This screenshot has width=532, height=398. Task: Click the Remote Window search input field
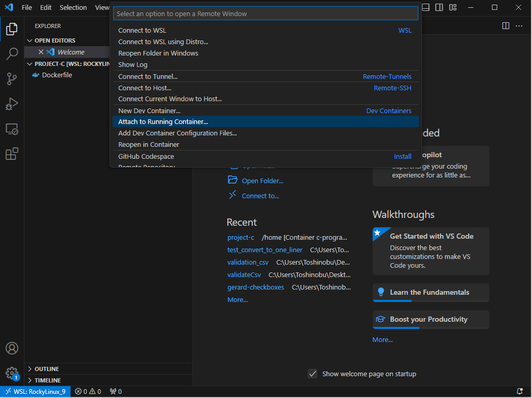[265, 13]
